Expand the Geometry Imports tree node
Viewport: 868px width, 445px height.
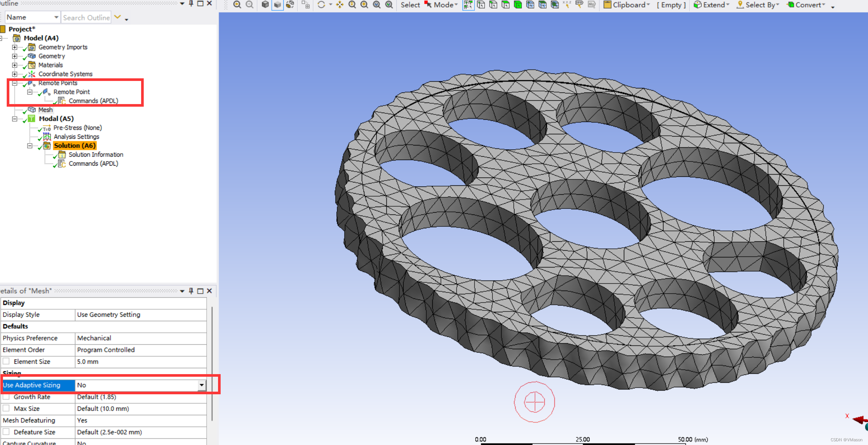(15, 47)
